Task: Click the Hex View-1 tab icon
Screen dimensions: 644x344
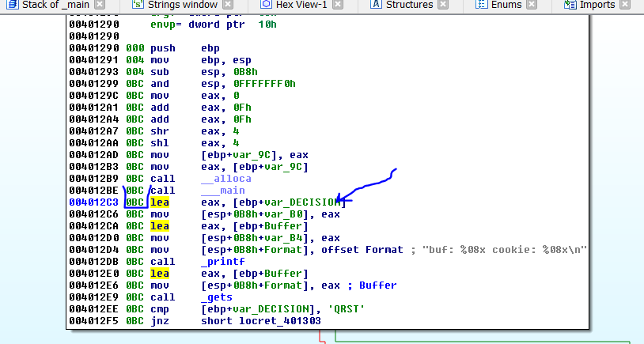Action: (265, 5)
